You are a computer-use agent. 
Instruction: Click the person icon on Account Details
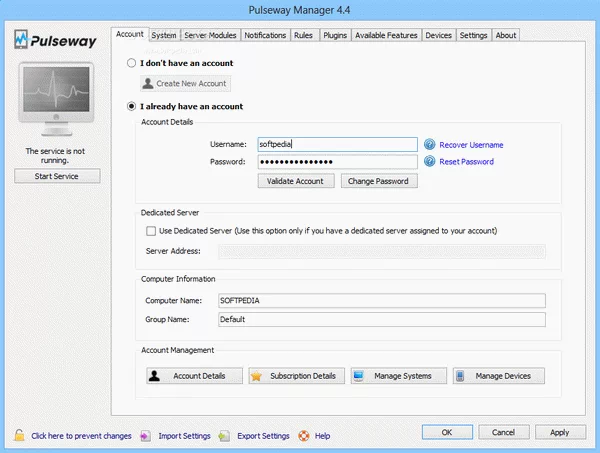click(154, 376)
